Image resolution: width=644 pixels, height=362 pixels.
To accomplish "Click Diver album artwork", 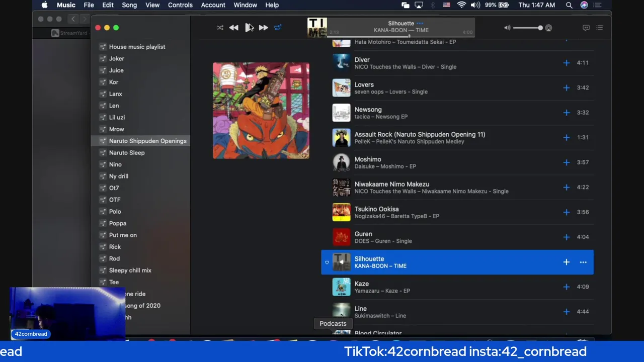I will coord(341,63).
